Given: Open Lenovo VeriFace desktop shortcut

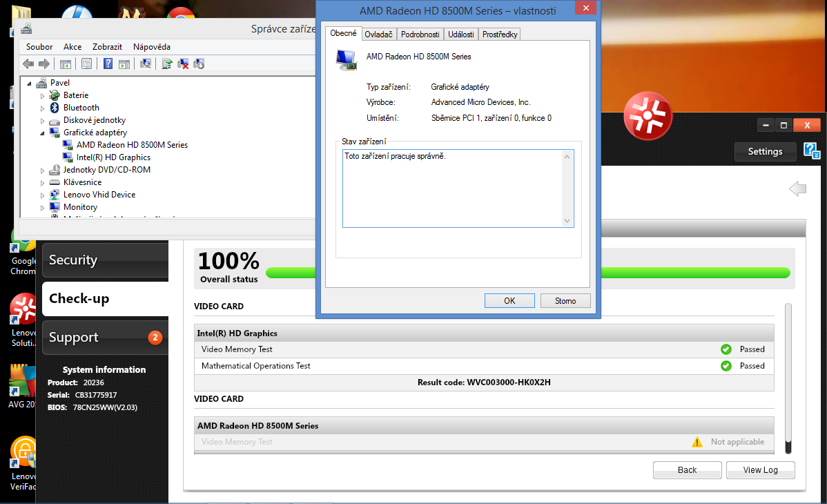Looking at the screenshot, I should [x=23, y=463].
